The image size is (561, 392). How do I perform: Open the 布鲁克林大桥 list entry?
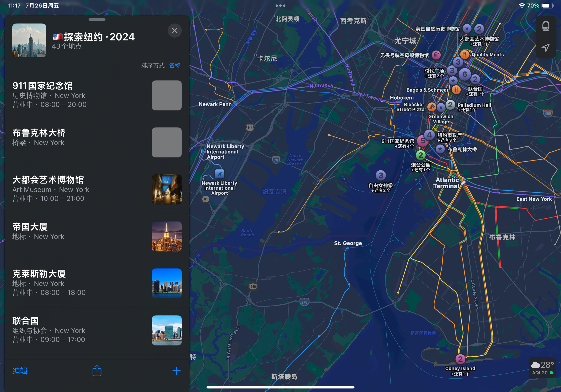pyautogui.click(x=97, y=143)
